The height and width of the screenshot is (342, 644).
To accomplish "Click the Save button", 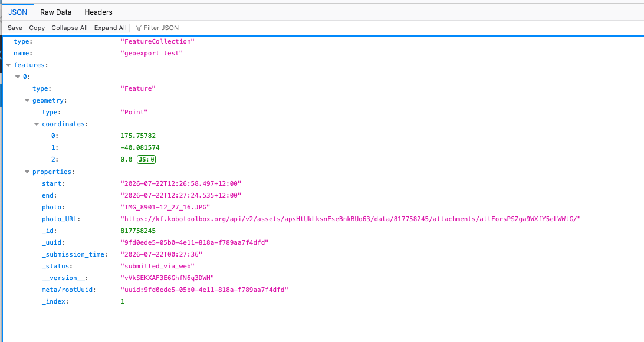I will pos(15,28).
